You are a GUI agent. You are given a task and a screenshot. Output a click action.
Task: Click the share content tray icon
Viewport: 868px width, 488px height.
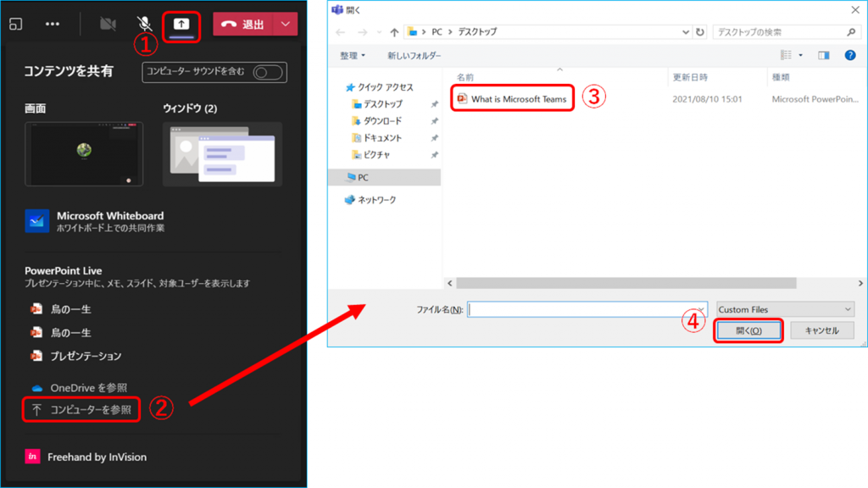[x=181, y=25]
